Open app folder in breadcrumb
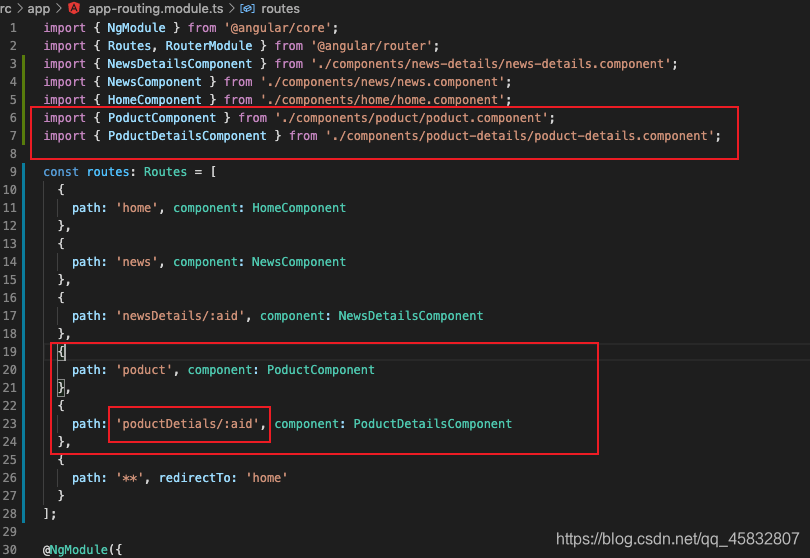The height and width of the screenshot is (558, 810). tap(39, 9)
